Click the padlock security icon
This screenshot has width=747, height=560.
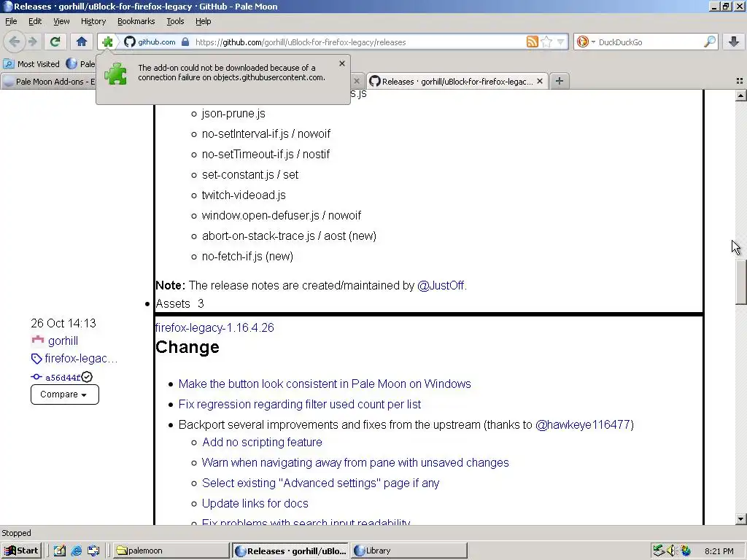coord(185,42)
